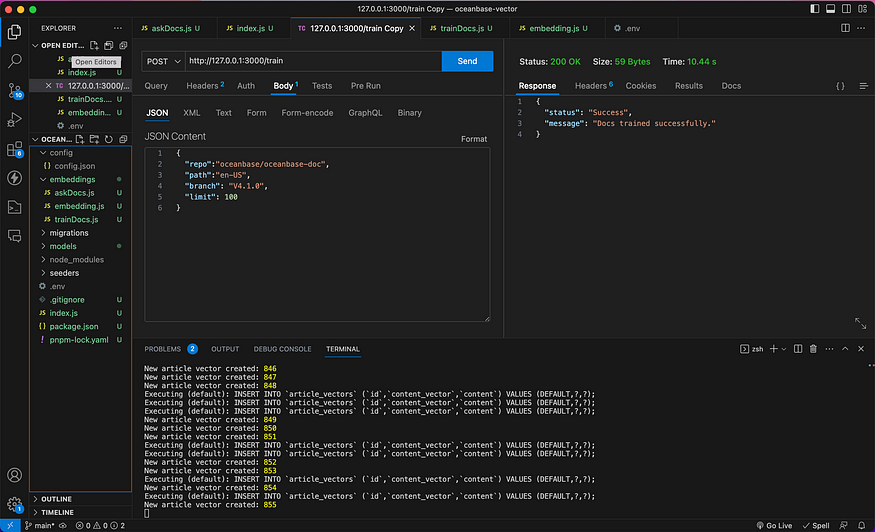Open the trainDocs.js editor tab
Screen dimensions: 875x532
click(463, 28)
